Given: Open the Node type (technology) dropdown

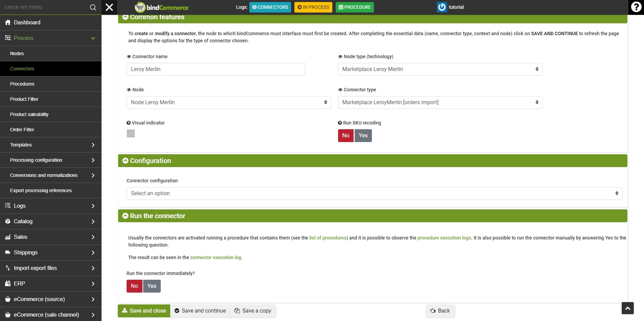Looking at the screenshot, I should click(x=440, y=69).
